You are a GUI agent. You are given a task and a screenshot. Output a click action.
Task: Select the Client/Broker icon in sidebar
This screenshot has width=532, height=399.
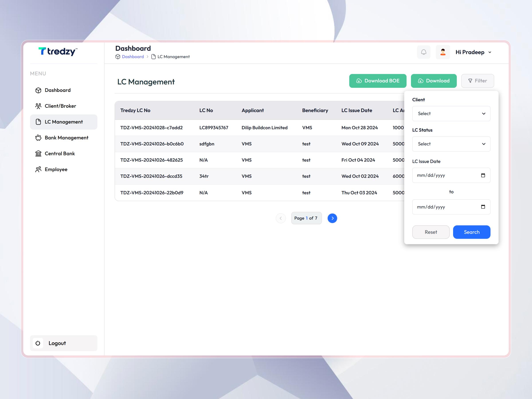39,106
